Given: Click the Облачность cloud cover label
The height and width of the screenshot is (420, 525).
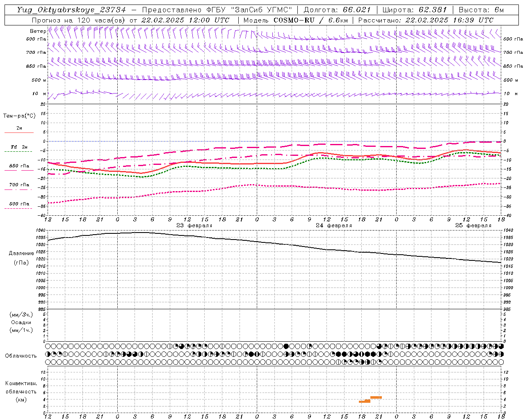Looking at the screenshot, I should [21, 356].
